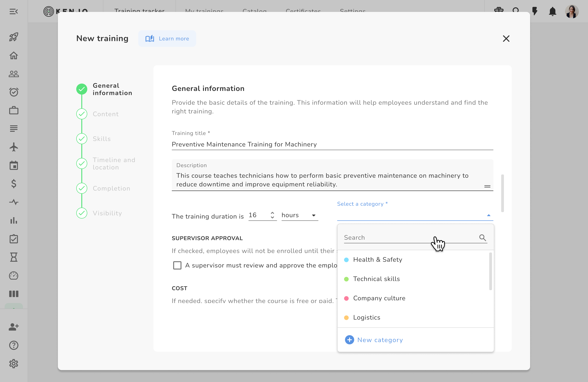The height and width of the screenshot is (382, 588).
Task: Enable the supervisor approval checkbox
Action: pyautogui.click(x=177, y=265)
